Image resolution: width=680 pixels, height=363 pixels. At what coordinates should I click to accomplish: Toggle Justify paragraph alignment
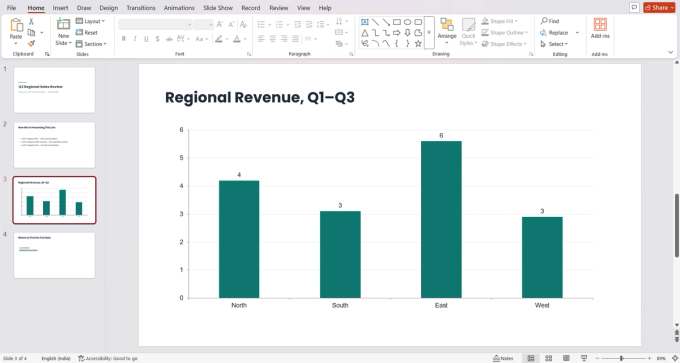pyautogui.click(x=295, y=39)
